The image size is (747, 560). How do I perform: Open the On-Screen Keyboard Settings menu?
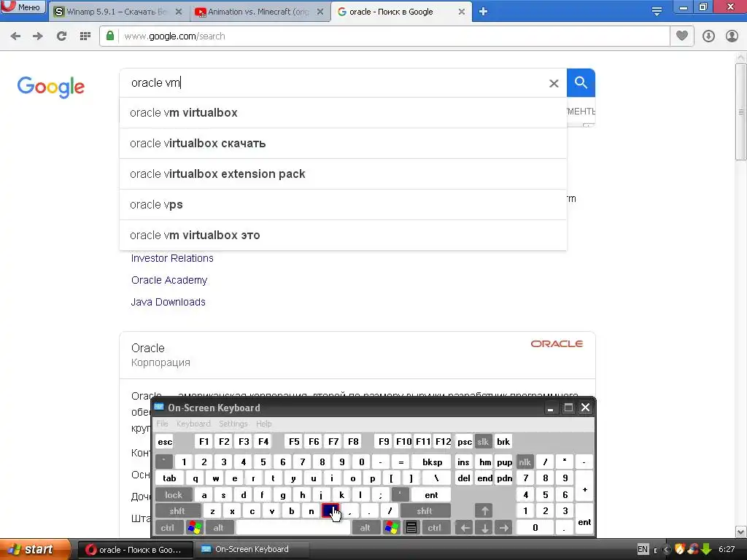(233, 424)
